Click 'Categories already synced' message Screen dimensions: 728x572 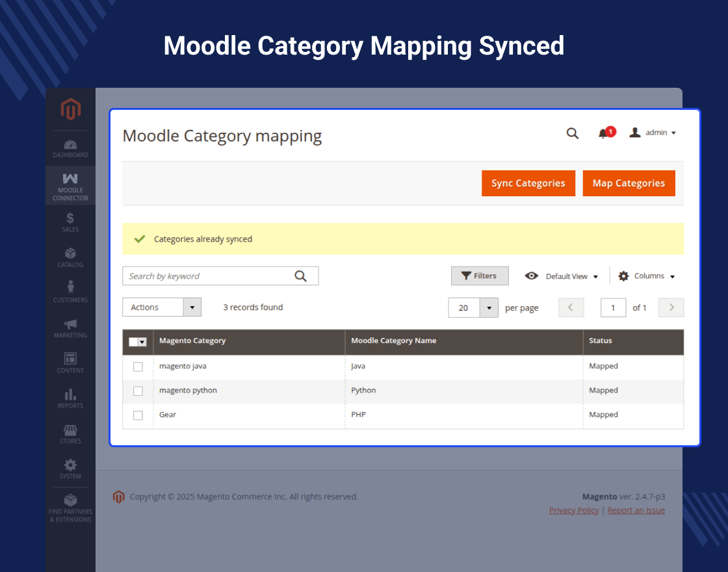tap(203, 239)
